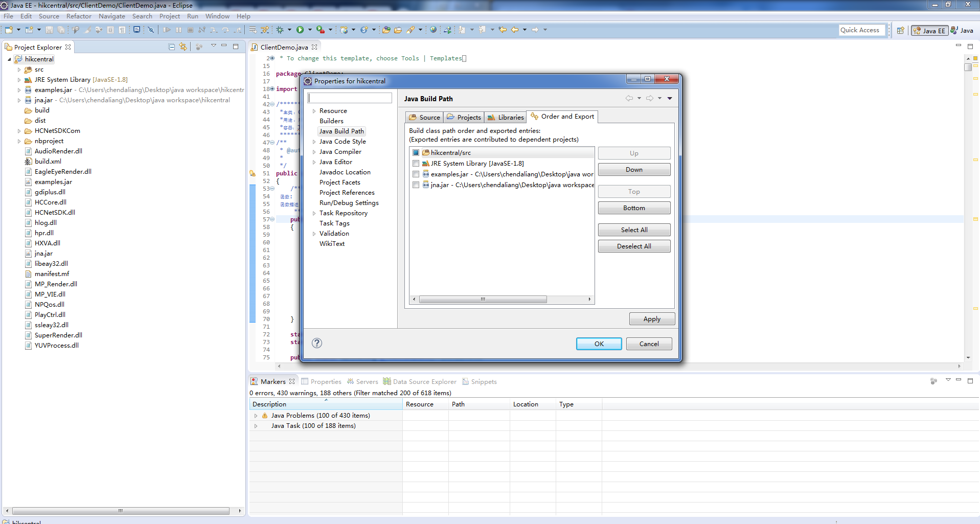The width and height of the screenshot is (980, 524).
Task: Click the Last Edit Location arrow icon
Action: (x=503, y=30)
